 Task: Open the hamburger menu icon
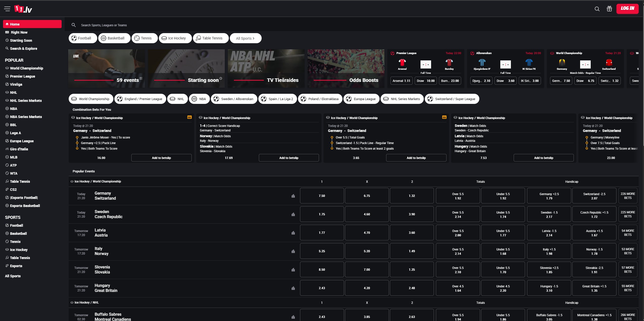[7, 9]
